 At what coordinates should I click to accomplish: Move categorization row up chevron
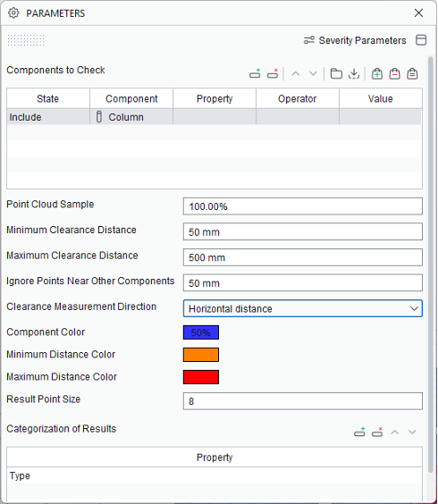click(x=395, y=433)
